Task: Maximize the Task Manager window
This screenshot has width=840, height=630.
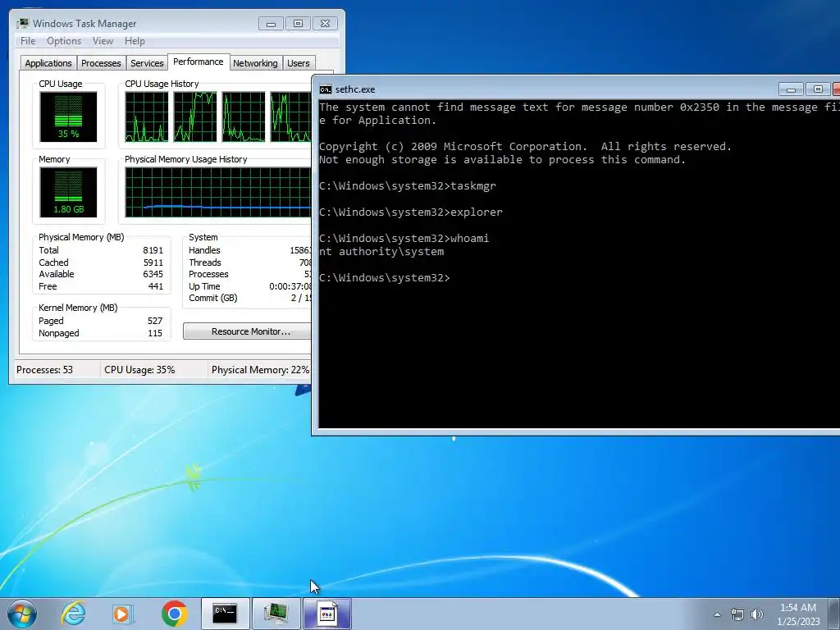Action: [x=298, y=24]
